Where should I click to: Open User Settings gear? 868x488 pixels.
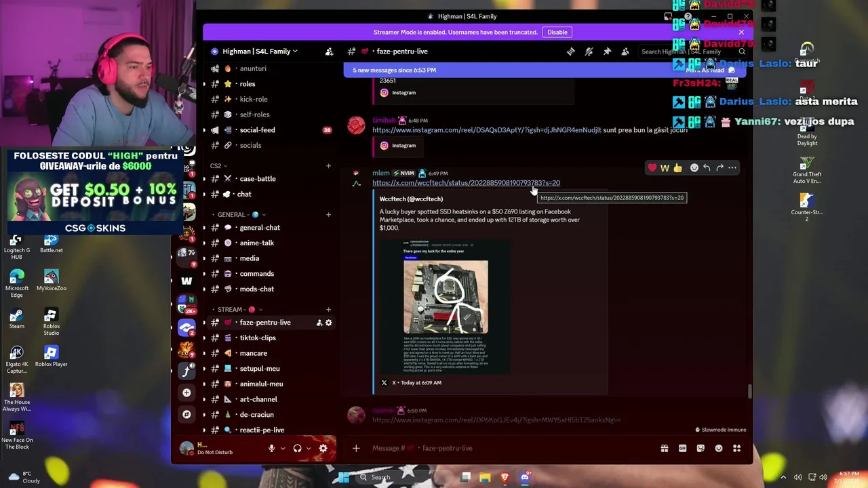323,448
